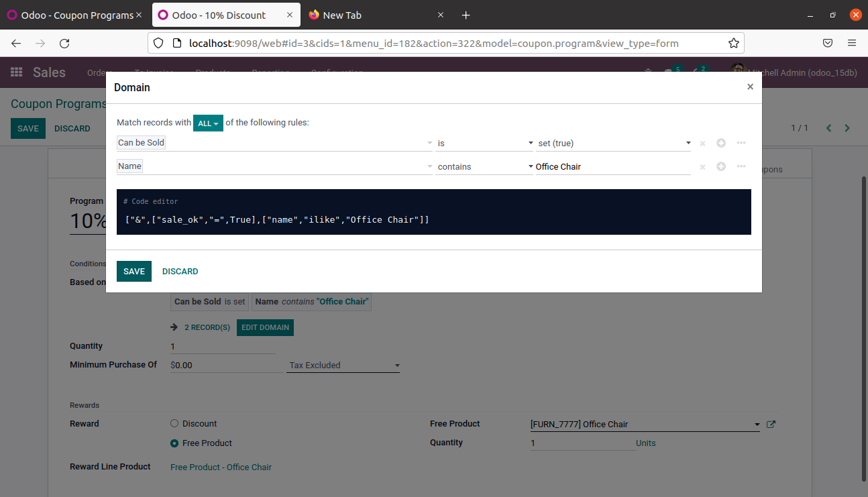Edit the 'Office Chair' value field
The image size is (868, 497).
(x=613, y=166)
